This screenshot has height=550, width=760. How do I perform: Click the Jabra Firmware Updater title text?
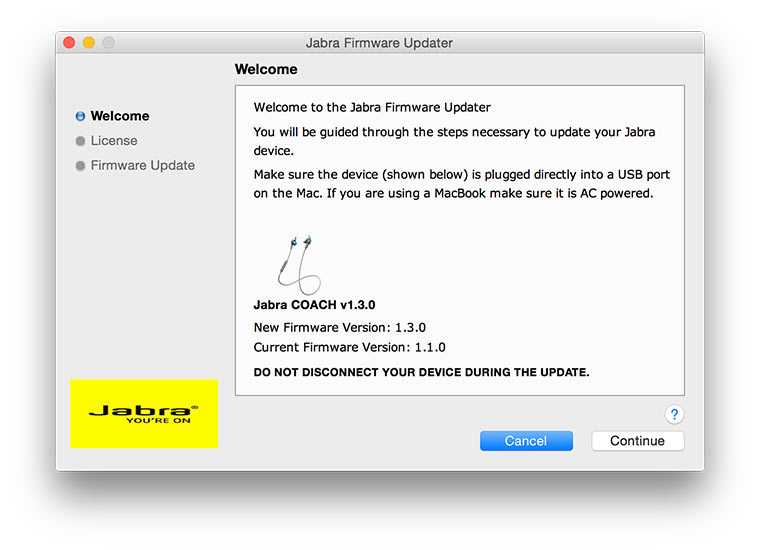[379, 43]
